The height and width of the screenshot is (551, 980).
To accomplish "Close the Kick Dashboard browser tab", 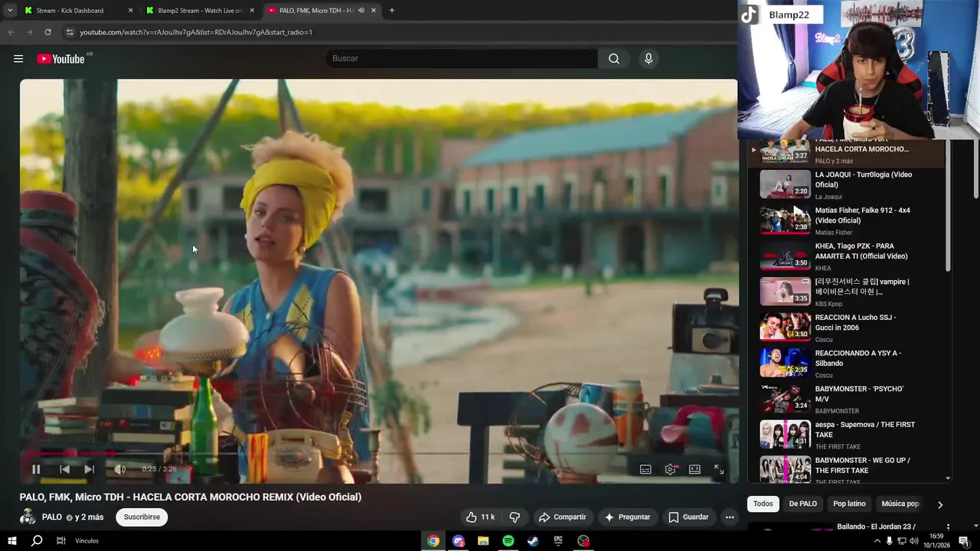I will tap(130, 11).
